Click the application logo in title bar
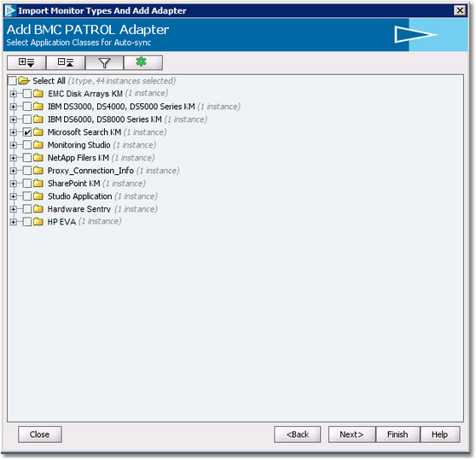The height and width of the screenshot is (460, 476). 10,10
